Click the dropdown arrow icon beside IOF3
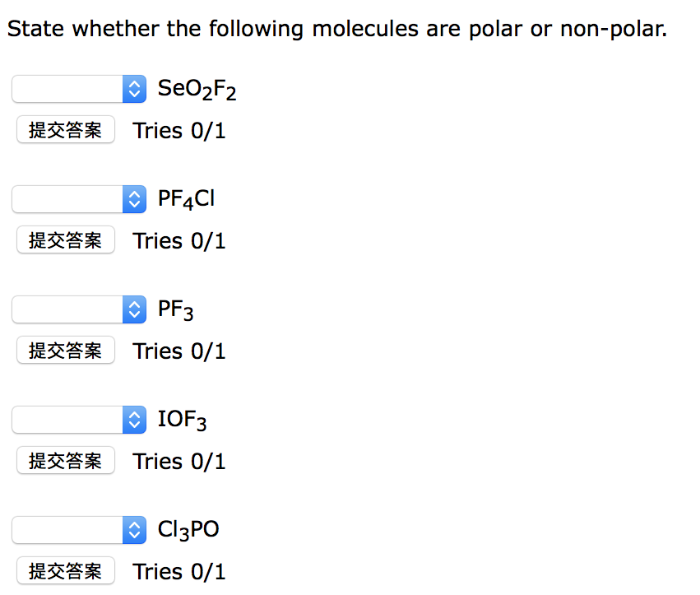Image resolution: width=700 pixels, height=595 pixels. [133, 420]
